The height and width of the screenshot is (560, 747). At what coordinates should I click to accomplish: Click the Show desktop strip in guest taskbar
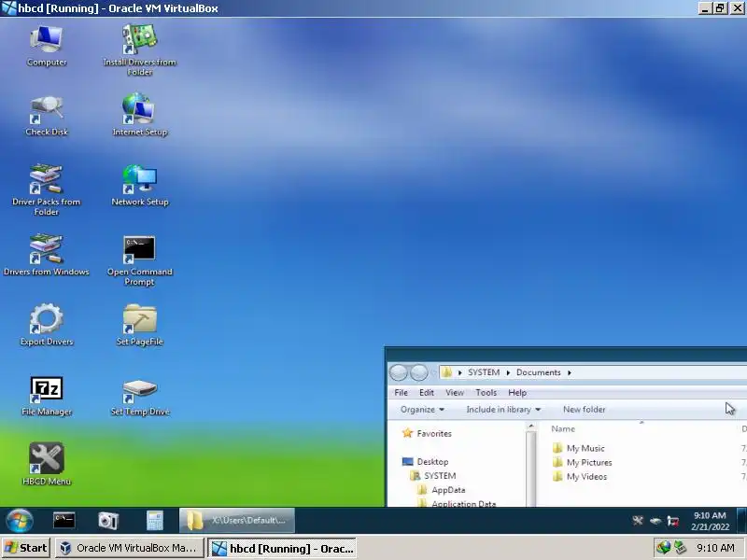click(x=740, y=520)
